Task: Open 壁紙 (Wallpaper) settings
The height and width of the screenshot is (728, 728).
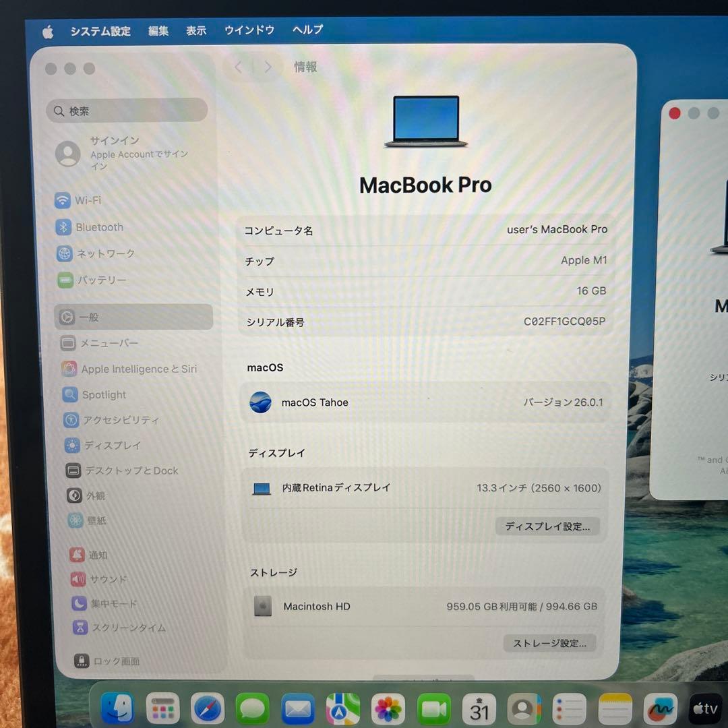Action: click(x=94, y=520)
